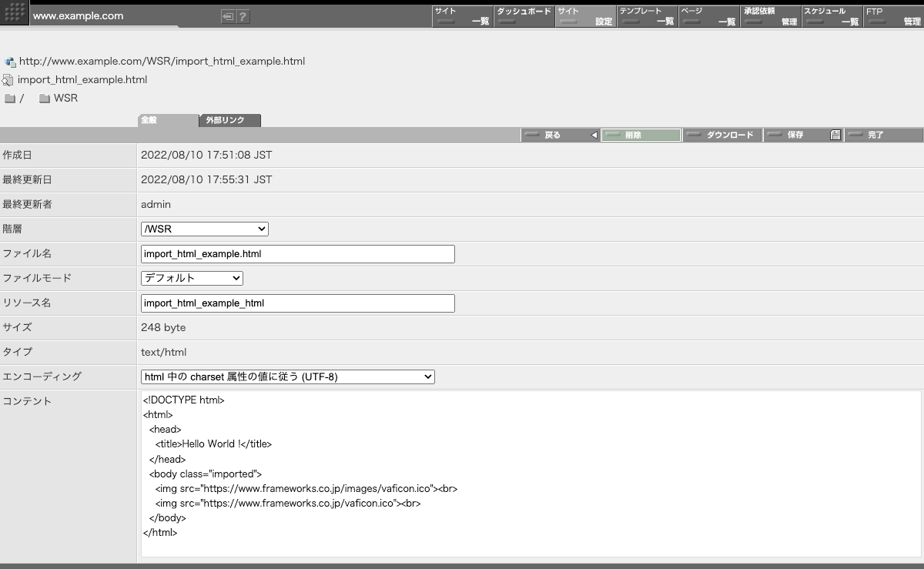
Task: Open the root folder icon
Action: point(10,99)
